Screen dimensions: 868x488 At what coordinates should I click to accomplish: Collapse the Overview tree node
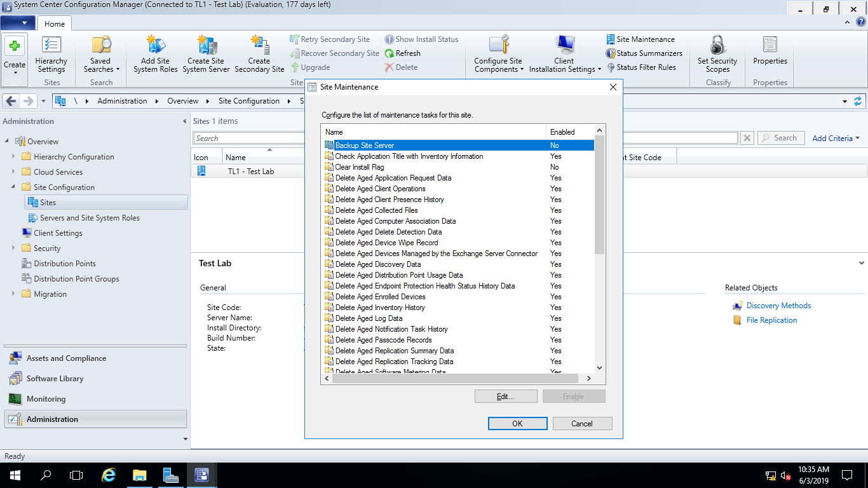pyautogui.click(x=7, y=141)
